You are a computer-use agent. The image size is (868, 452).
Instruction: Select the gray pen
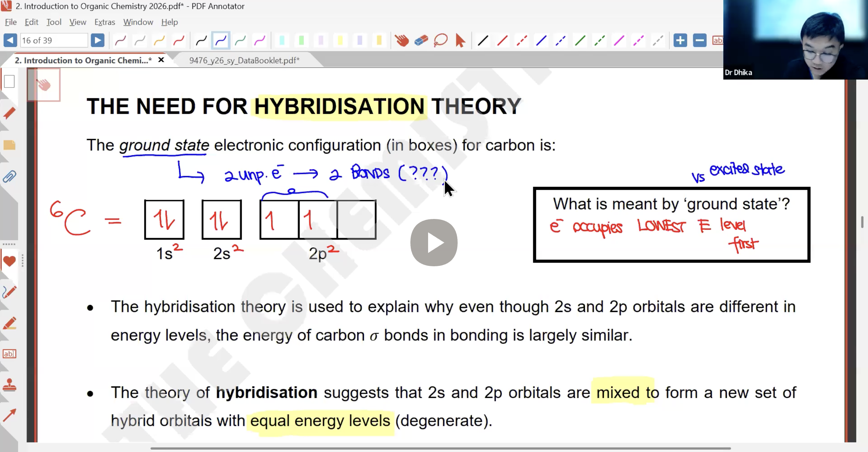pyautogui.click(x=140, y=41)
